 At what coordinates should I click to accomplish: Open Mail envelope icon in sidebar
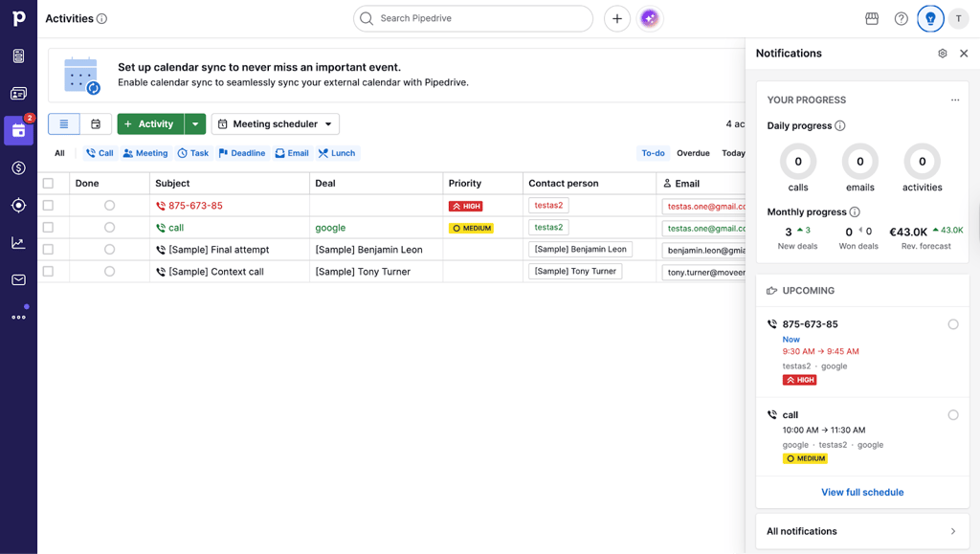pos(19,279)
